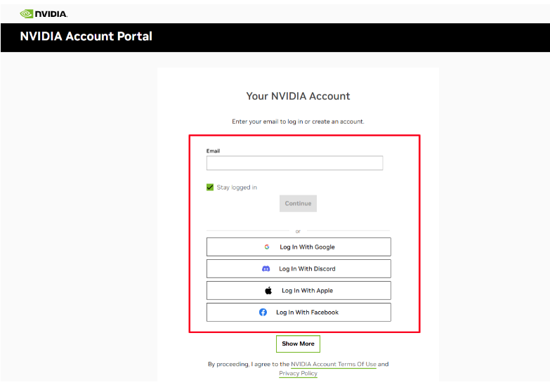Image resolution: width=550 pixels, height=392 pixels.
Task: Toggle the Stay logged in checkbox
Action: click(x=210, y=188)
